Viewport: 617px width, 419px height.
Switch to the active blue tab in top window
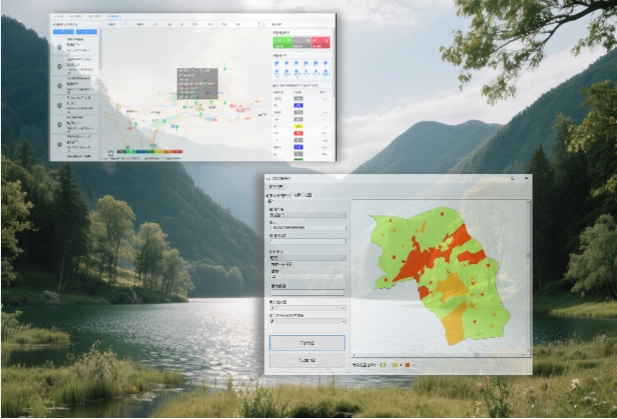click(x=112, y=18)
